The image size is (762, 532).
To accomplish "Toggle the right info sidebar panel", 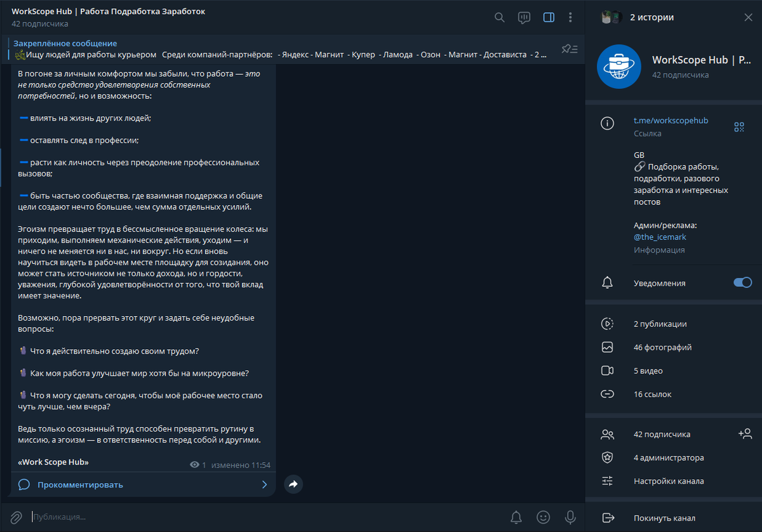I will (549, 18).
